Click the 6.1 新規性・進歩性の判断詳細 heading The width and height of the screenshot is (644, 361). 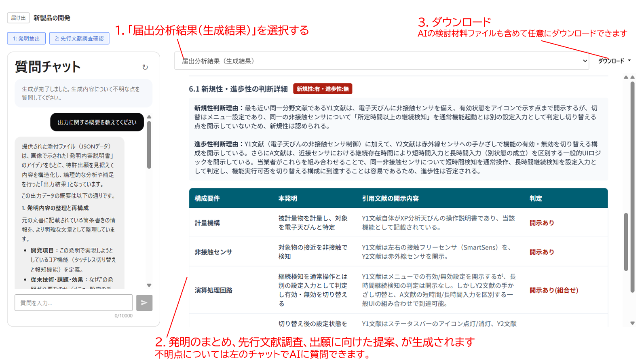click(238, 89)
